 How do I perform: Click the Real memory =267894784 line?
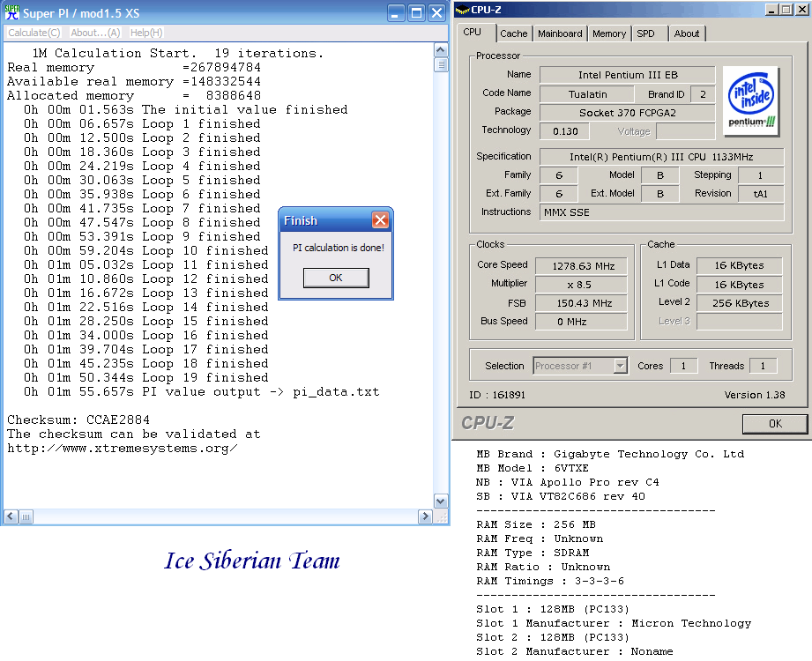(x=134, y=67)
